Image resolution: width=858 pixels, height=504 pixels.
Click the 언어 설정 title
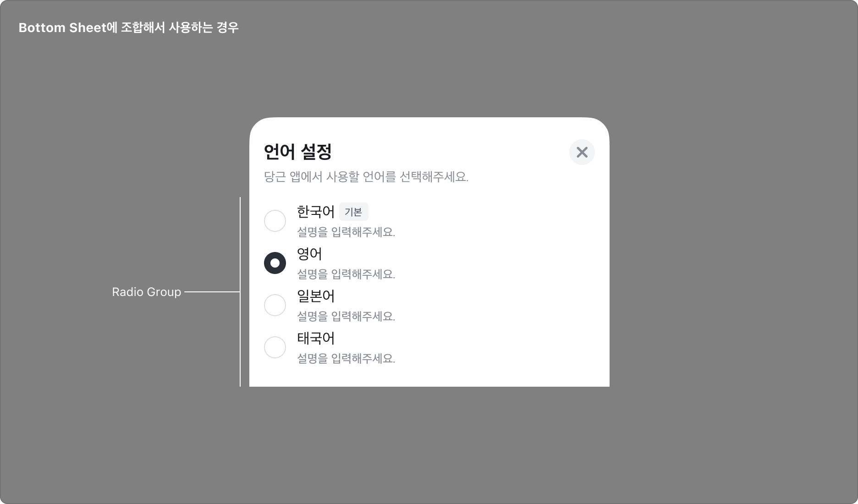coord(298,152)
